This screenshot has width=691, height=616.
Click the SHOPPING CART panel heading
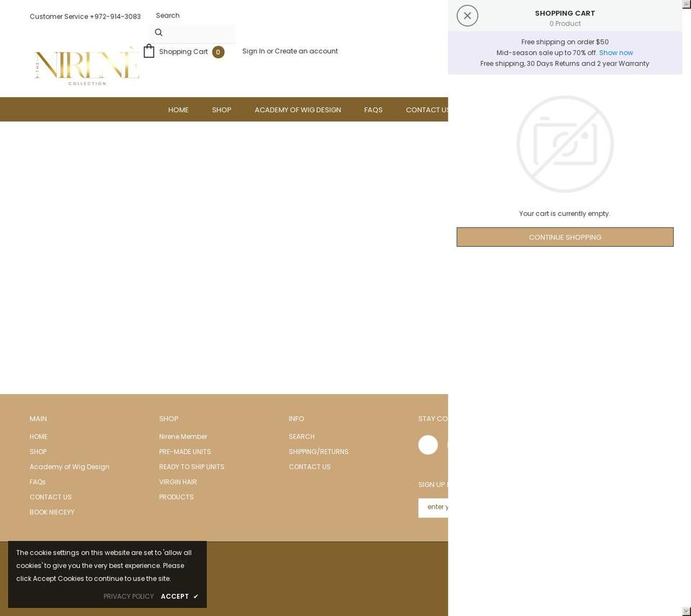(565, 13)
